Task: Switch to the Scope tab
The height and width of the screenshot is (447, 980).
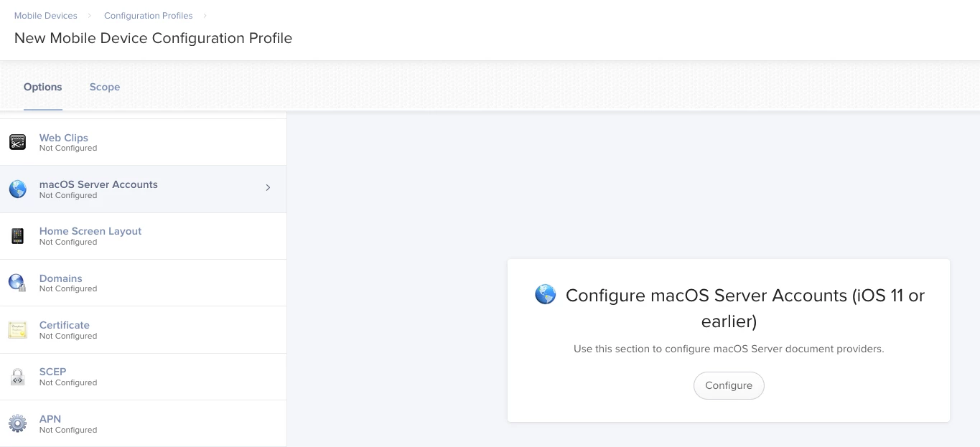Action: [x=105, y=87]
